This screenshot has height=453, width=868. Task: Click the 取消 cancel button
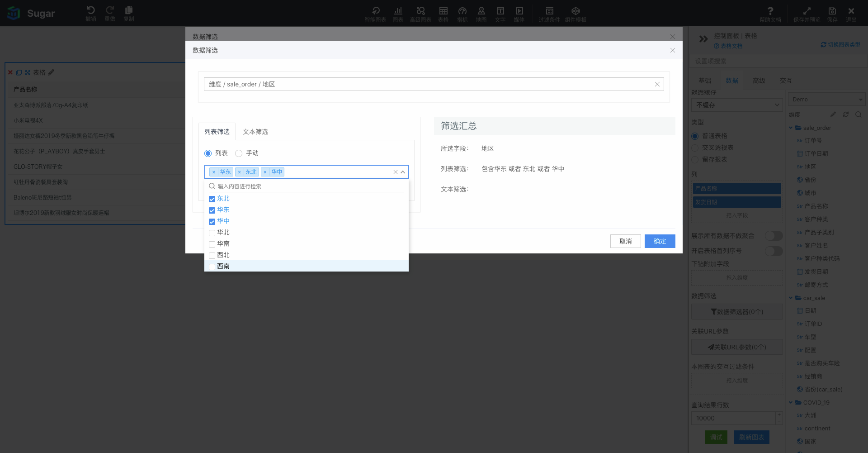tap(626, 241)
